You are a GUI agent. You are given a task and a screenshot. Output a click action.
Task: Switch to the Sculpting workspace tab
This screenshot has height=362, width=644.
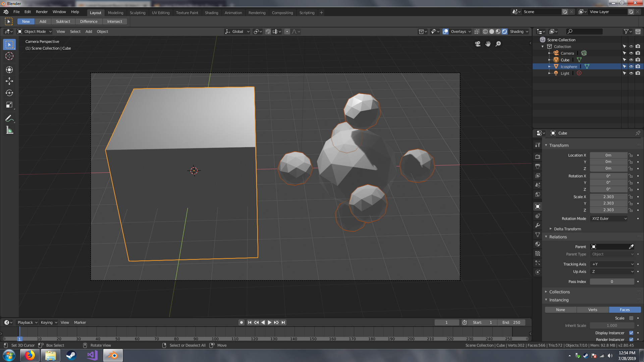pyautogui.click(x=138, y=13)
